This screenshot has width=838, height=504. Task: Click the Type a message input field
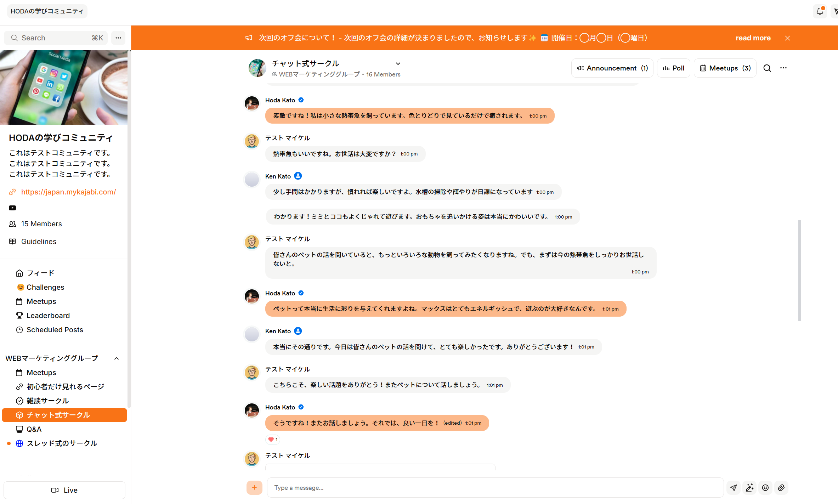click(x=495, y=488)
